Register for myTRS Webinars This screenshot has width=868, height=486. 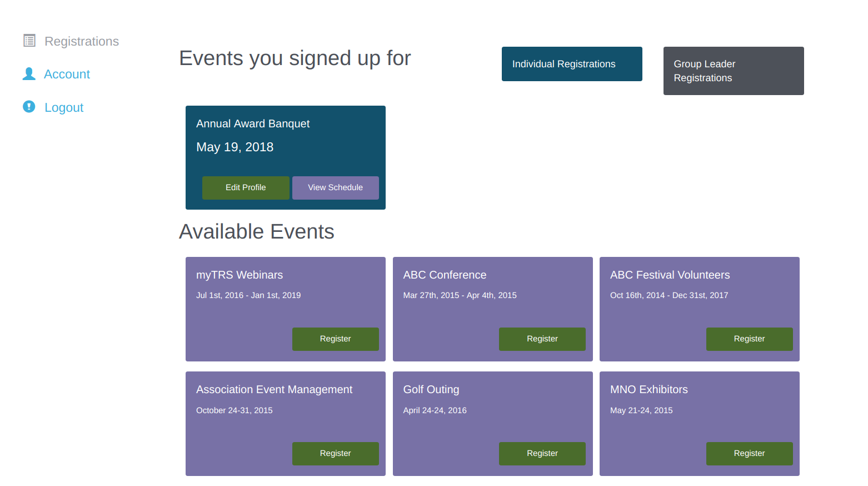[x=335, y=339]
